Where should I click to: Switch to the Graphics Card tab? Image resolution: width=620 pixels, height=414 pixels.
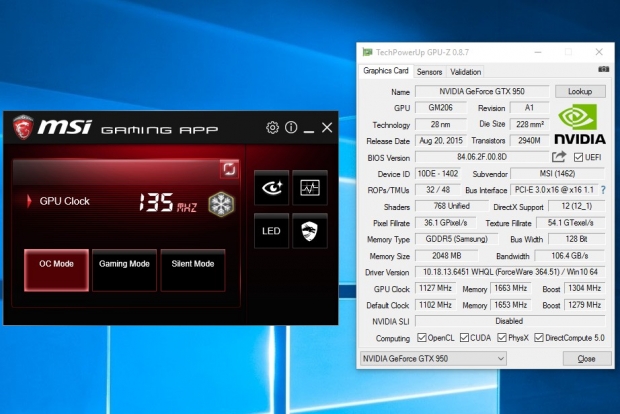386,71
